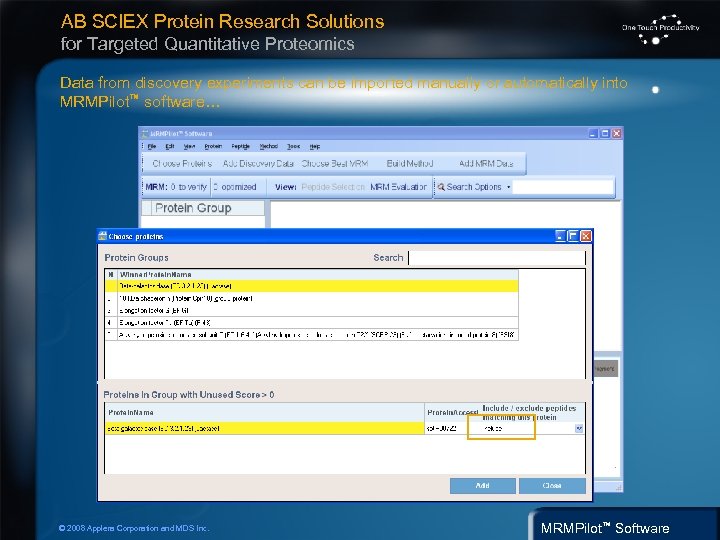
Task: Click the Search Options magnifier icon
Action: click(x=441, y=187)
